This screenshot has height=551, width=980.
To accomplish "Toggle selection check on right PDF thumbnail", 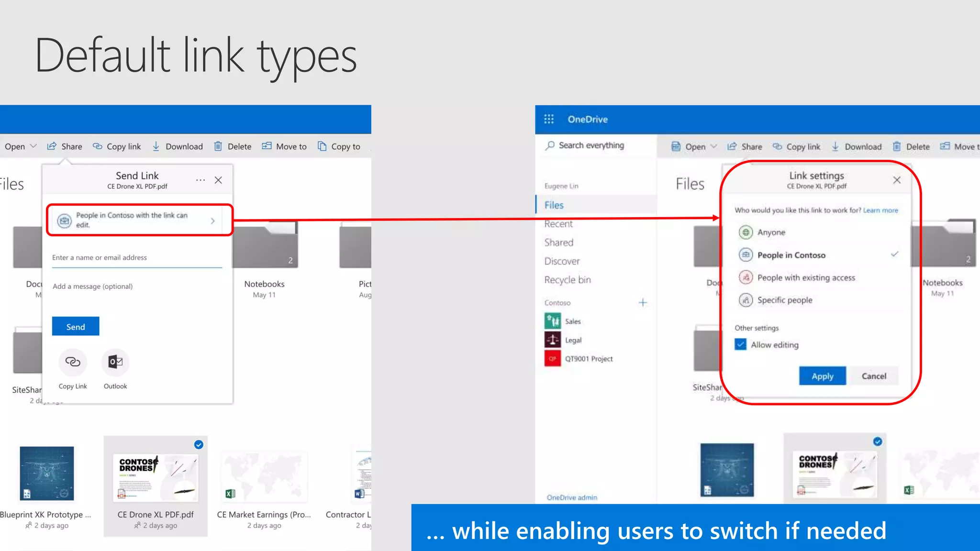I will coord(878,441).
